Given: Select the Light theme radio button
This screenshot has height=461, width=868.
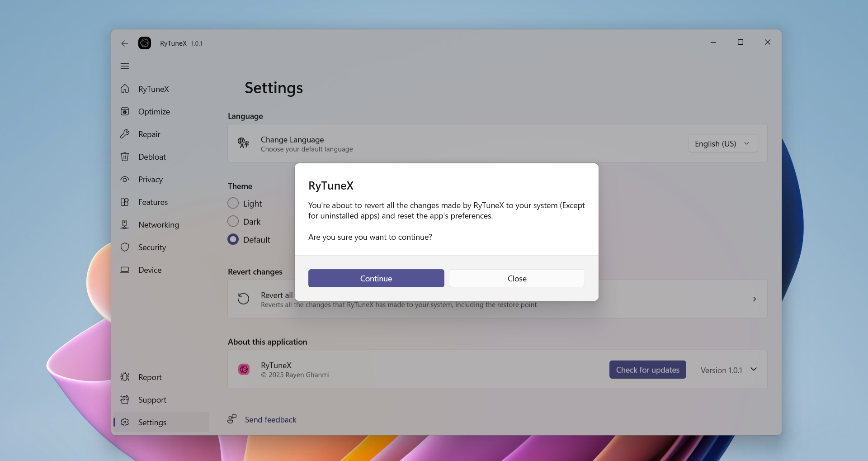Looking at the screenshot, I should (233, 203).
